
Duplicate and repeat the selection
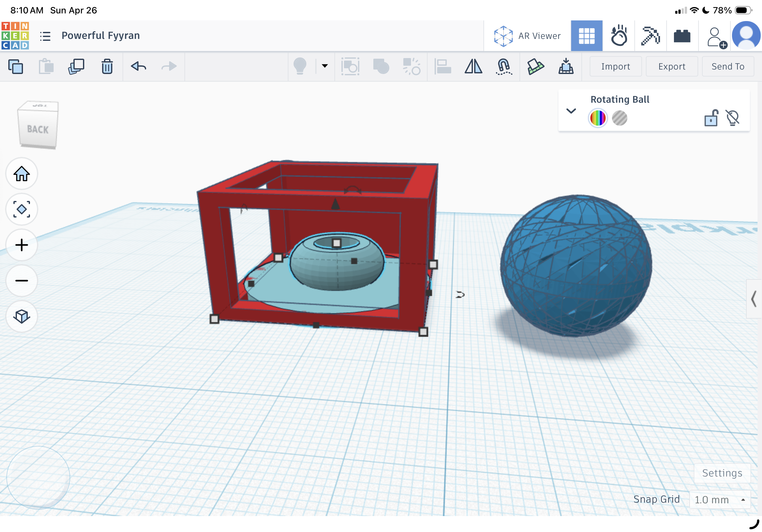pos(76,66)
